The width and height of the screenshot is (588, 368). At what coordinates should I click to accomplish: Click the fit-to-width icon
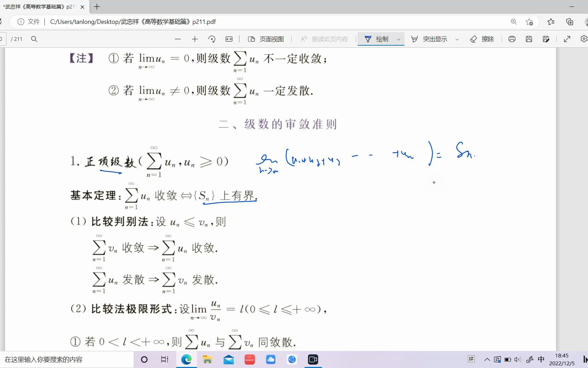[229, 39]
